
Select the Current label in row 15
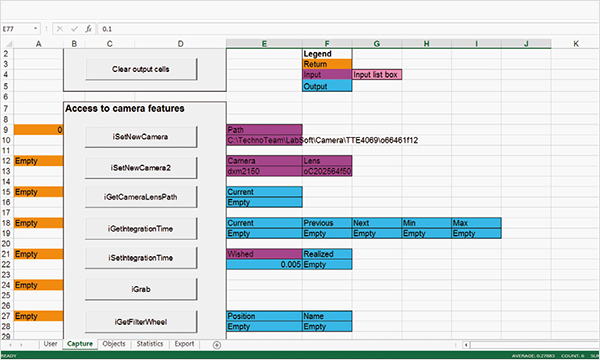(264, 192)
